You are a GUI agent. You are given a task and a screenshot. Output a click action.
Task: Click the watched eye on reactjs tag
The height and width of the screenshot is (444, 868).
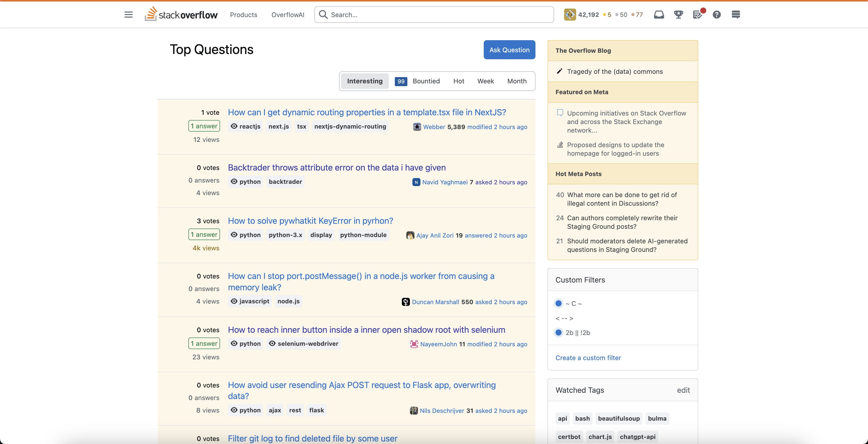click(x=234, y=126)
